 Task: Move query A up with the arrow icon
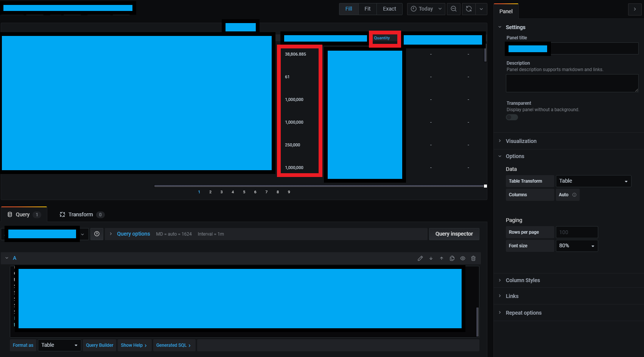tap(441, 258)
